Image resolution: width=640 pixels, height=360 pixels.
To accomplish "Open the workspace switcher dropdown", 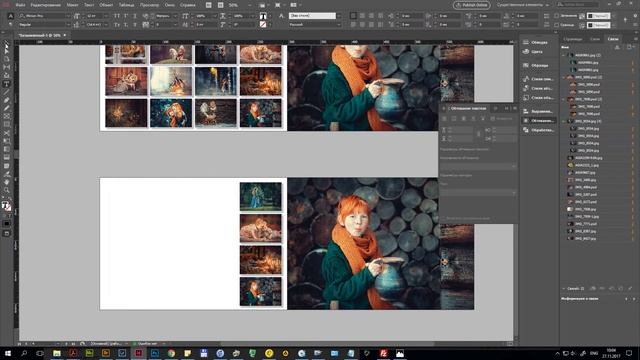I will (523, 5).
